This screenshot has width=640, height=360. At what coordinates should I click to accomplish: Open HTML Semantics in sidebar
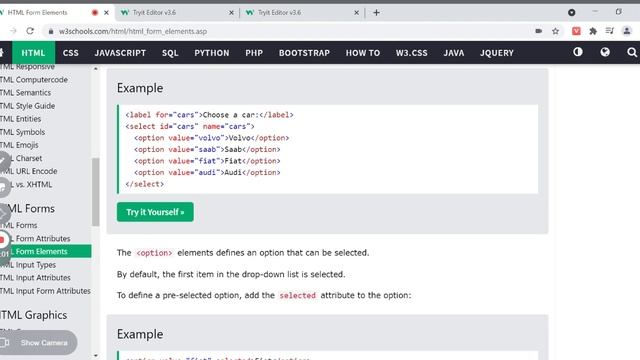tap(25, 93)
